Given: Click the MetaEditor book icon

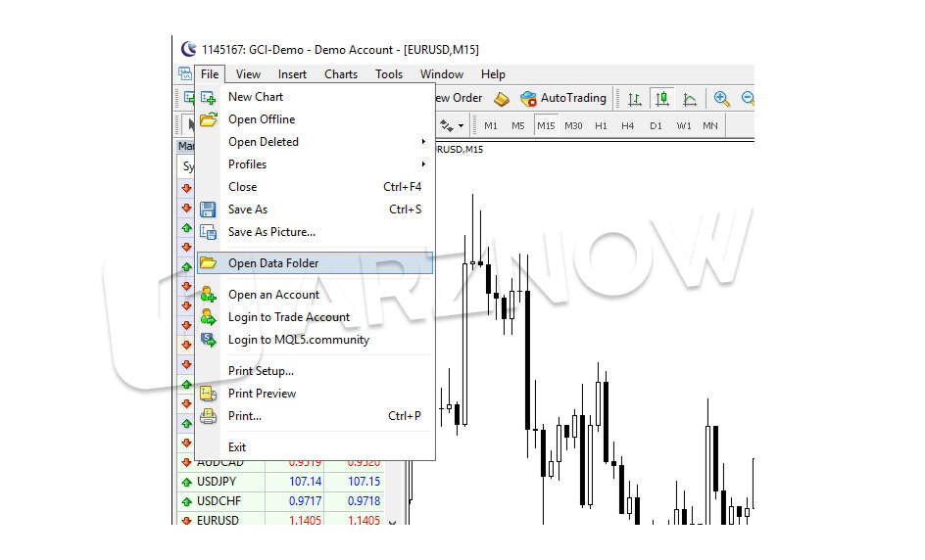Looking at the screenshot, I should tap(502, 99).
